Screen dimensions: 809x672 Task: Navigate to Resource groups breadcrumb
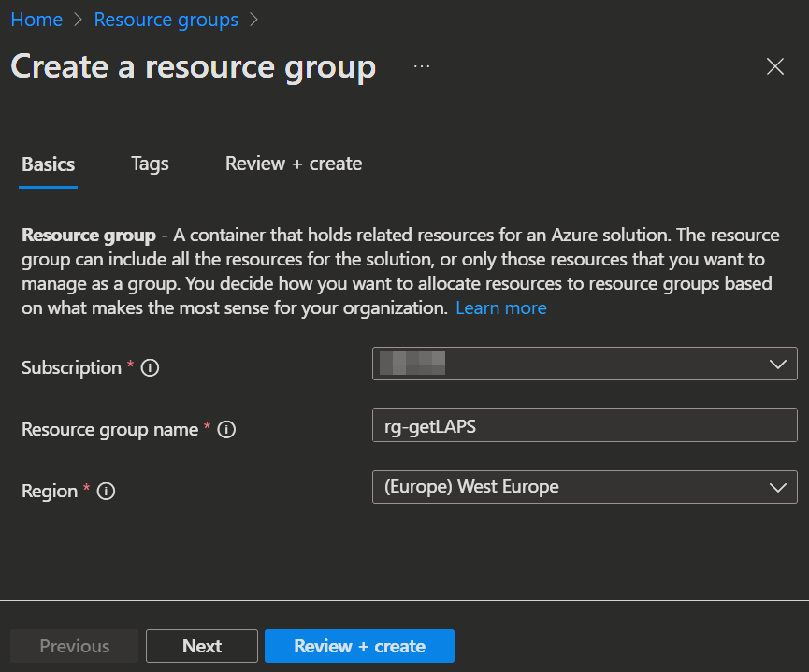click(x=166, y=20)
